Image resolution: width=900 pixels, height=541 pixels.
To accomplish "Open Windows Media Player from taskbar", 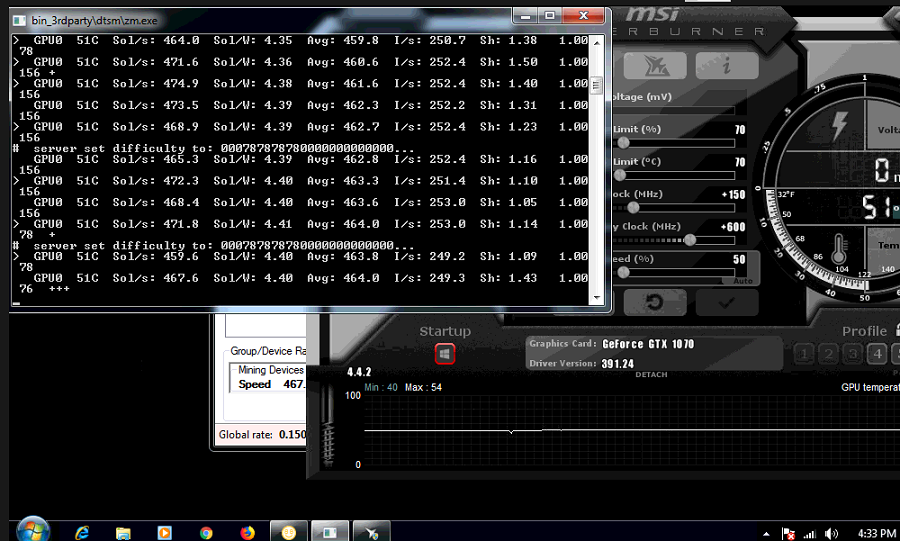I will click(x=164, y=533).
